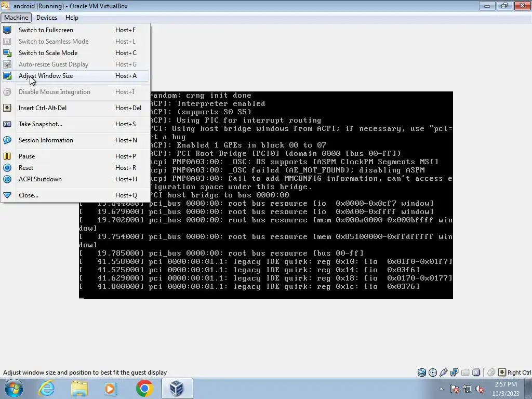532x399 pixels.
Task: Click the network adapters status icon
Action: click(454, 373)
